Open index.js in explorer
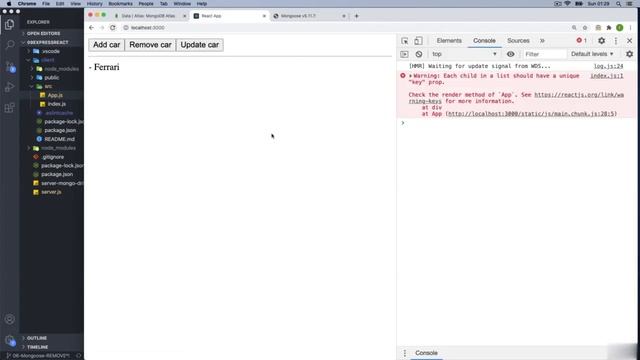This screenshot has height=360, width=640. 57,104
